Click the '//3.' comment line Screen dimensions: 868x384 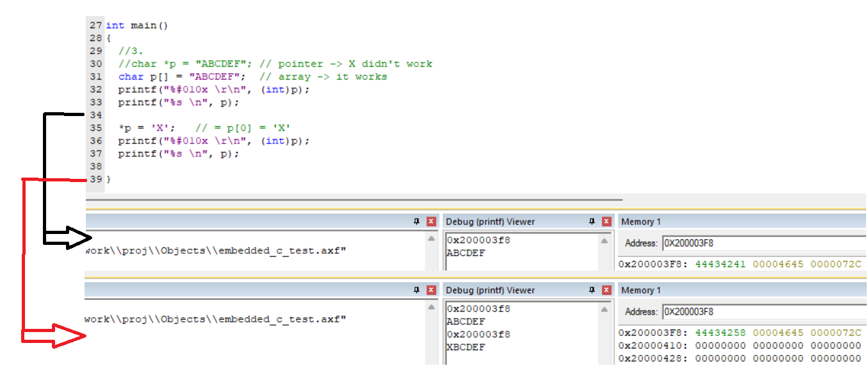coord(131,51)
